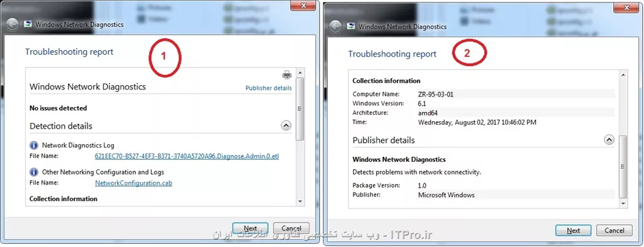The width and height of the screenshot is (644, 247).
Task: Click the Network Diagnostics Log label
Action: point(78,146)
